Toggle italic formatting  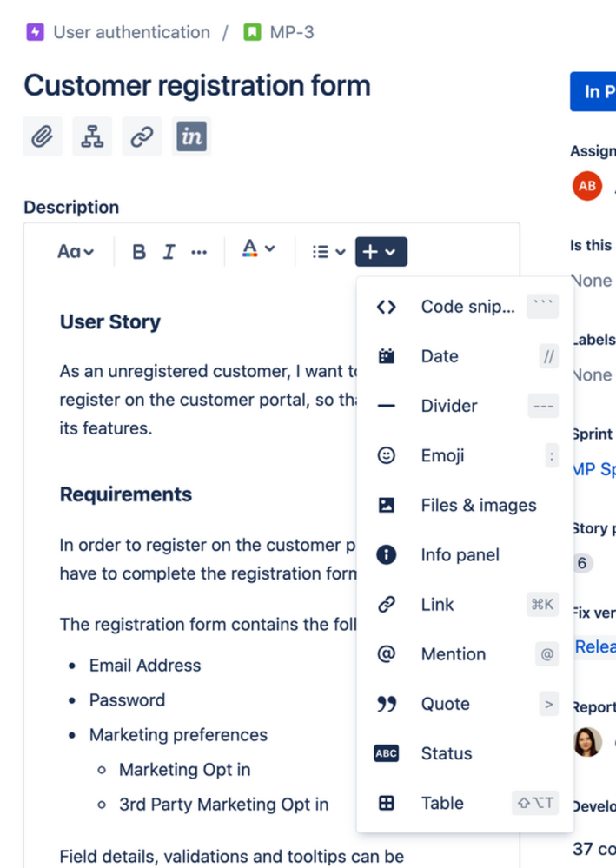(x=169, y=252)
